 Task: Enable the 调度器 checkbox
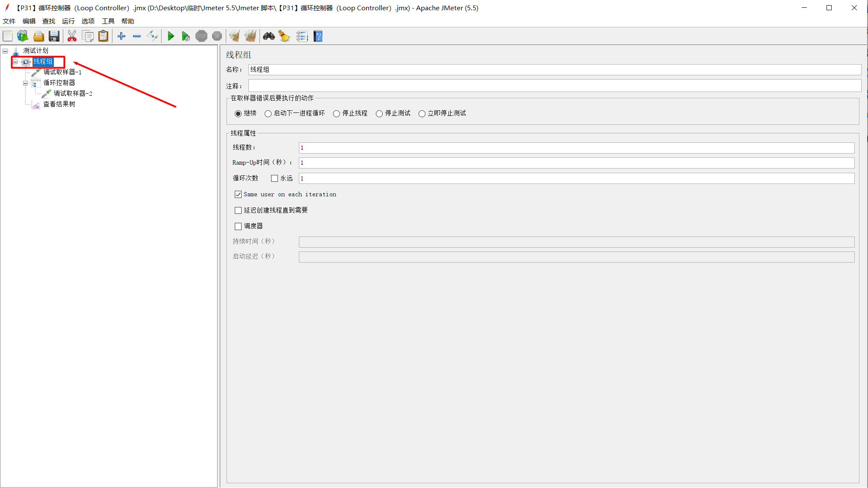point(238,226)
